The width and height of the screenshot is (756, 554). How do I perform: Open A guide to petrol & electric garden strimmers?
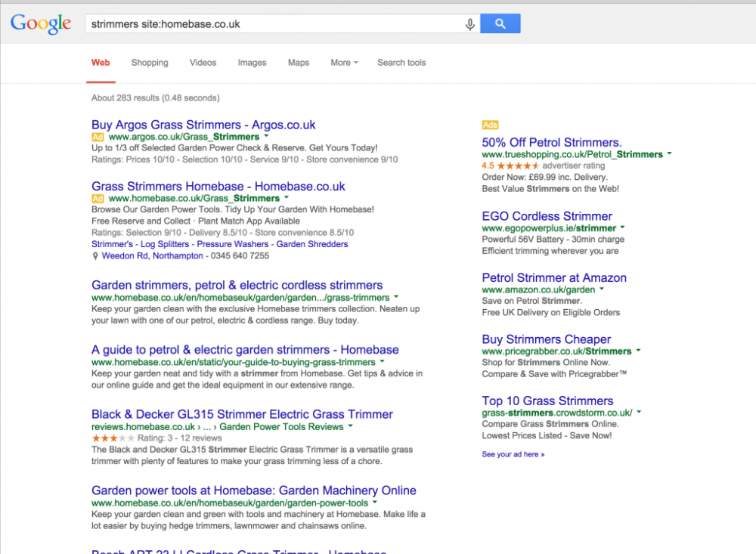(245, 350)
